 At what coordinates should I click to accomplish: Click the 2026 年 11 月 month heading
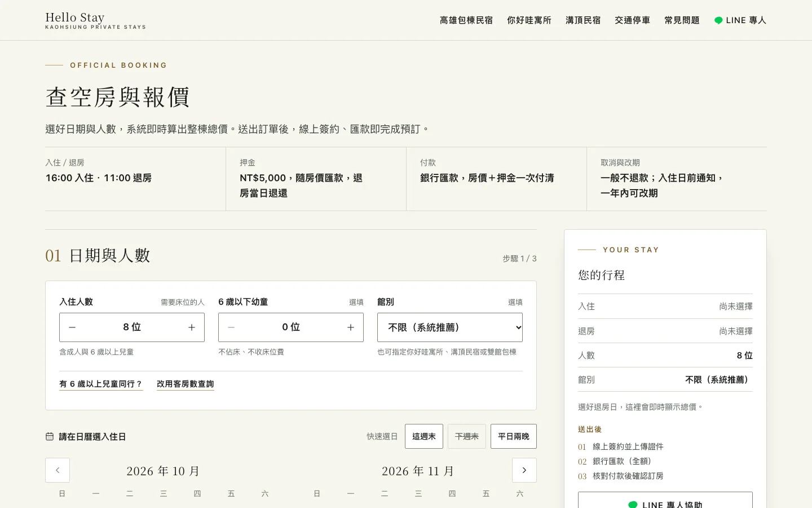tap(418, 471)
